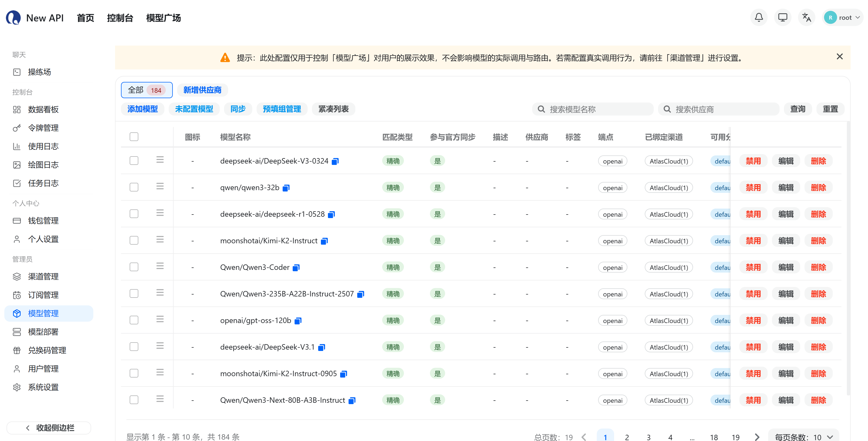Toggle the theme monitor icon
Screen dimensions: 868x441
click(782, 18)
